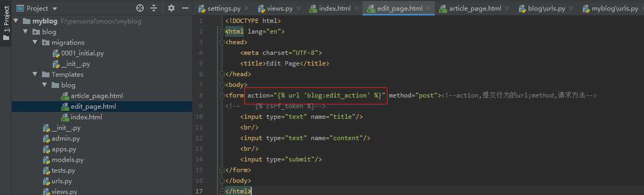This screenshot has height=195, width=644.
Task: Switch to the myblog\urls.py tab
Action: click(x=612, y=9)
